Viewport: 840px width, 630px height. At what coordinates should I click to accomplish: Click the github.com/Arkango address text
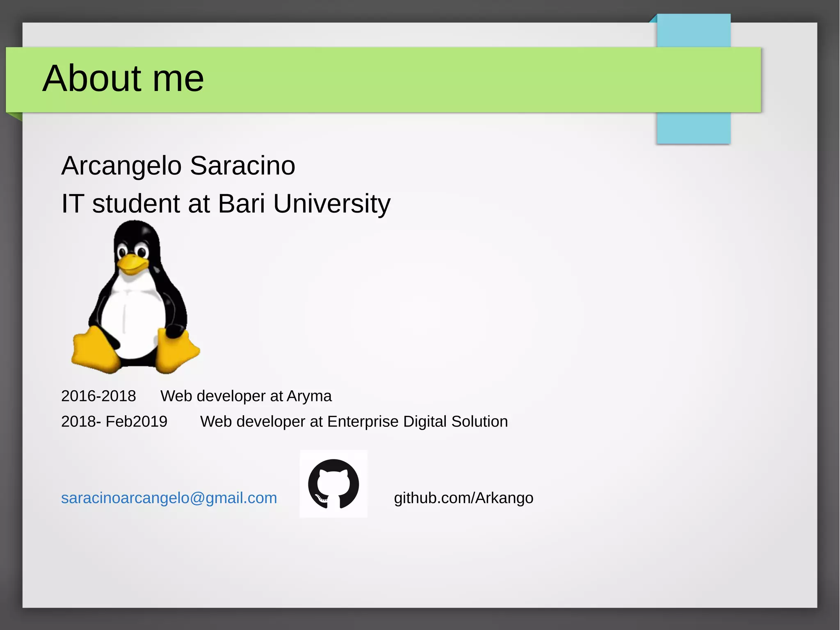[x=463, y=498]
